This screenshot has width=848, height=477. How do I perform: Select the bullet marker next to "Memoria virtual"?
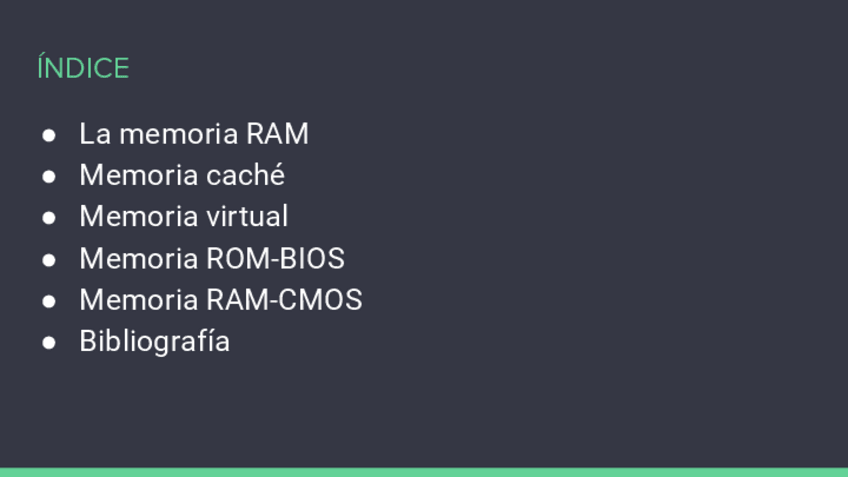pyautogui.click(x=49, y=218)
